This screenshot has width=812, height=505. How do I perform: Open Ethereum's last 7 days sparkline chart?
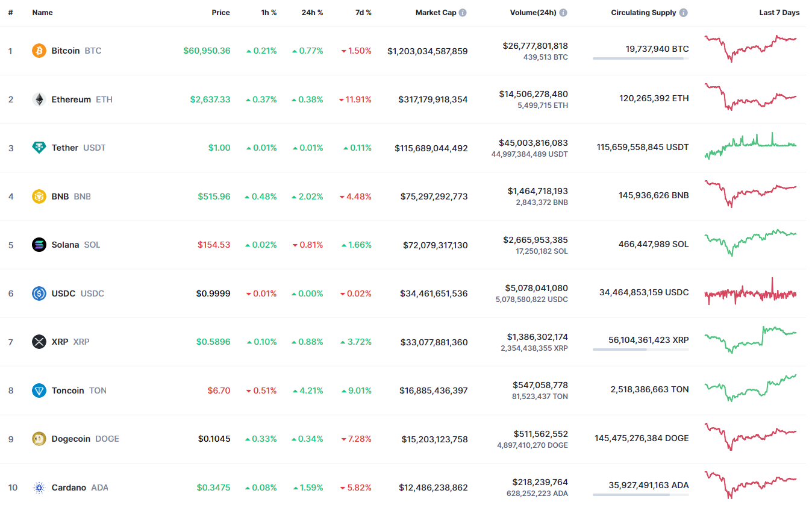(x=751, y=96)
